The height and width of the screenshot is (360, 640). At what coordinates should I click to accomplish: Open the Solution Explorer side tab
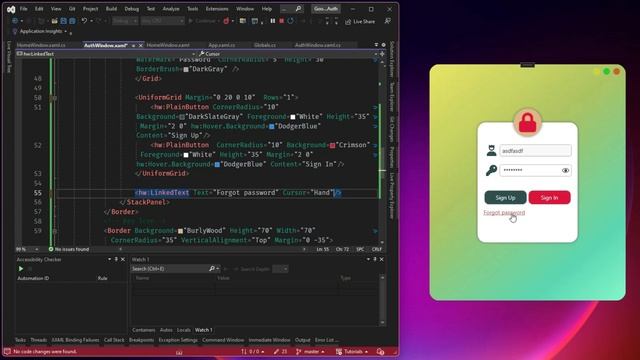392,59
